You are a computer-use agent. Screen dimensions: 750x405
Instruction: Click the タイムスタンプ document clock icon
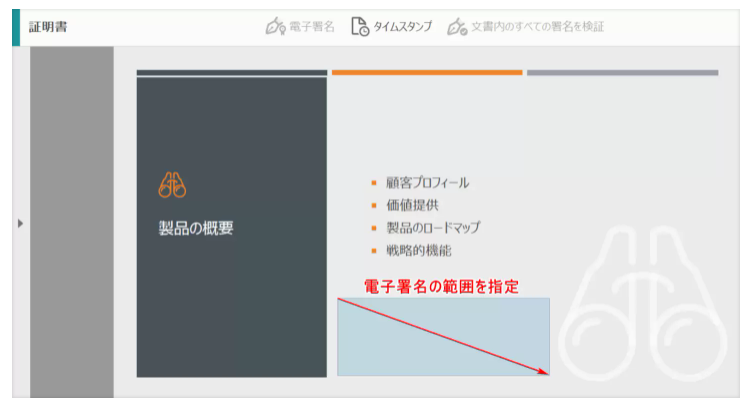pyautogui.click(x=360, y=27)
